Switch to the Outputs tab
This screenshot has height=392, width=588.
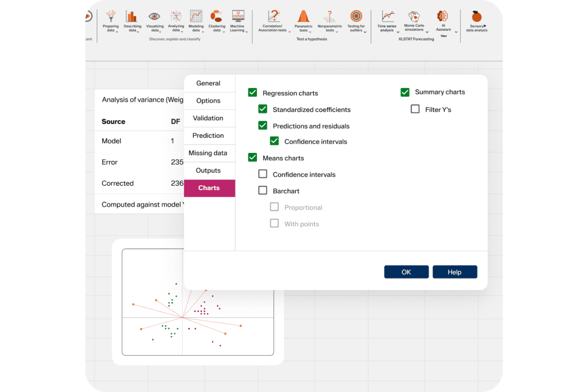click(209, 171)
